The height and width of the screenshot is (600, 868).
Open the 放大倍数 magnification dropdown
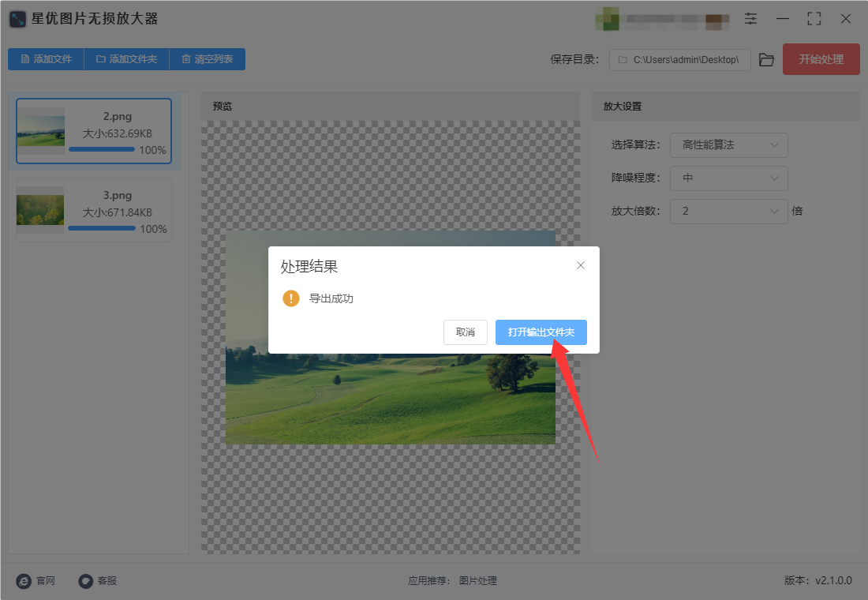pos(728,211)
